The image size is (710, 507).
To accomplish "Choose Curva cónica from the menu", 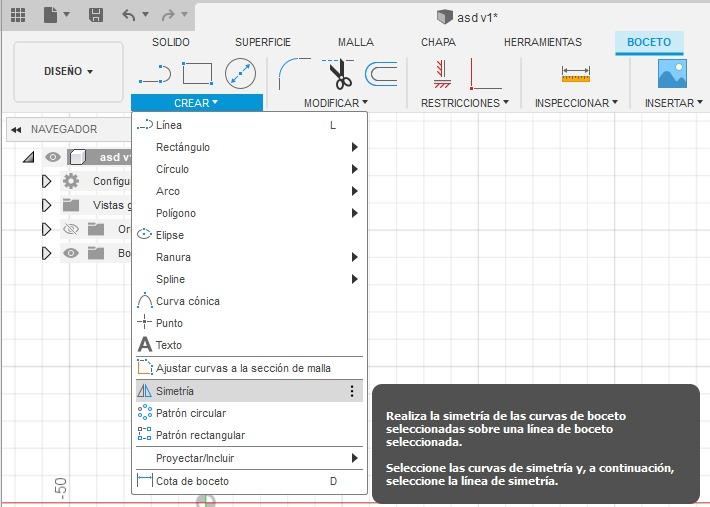I will (x=249, y=301).
